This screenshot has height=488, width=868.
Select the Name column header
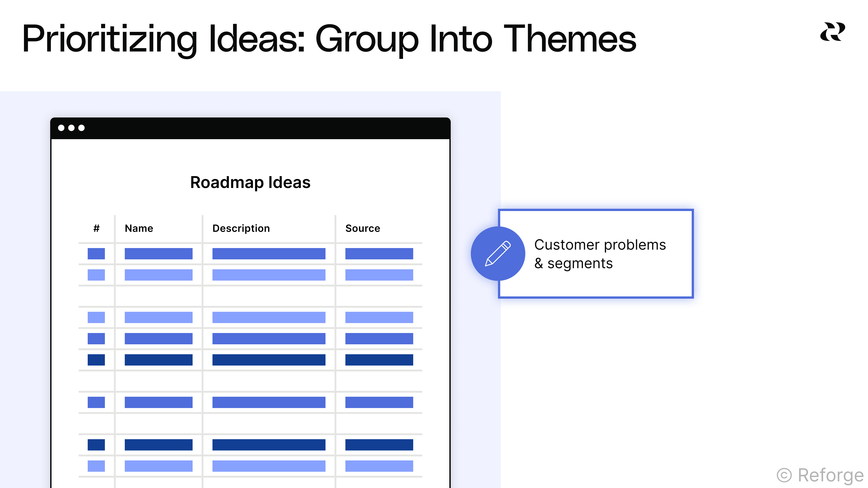click(139, 228)
